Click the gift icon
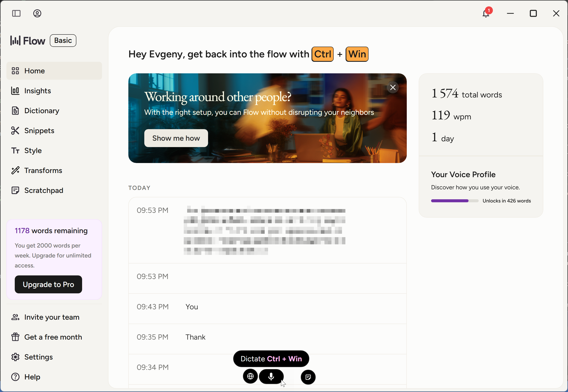Screen dimensions: 568x392 coord(15,337)
